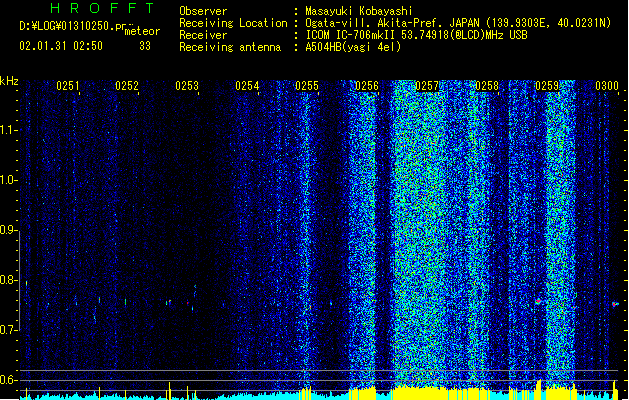This screenshot has width=629, height=400.
Task: Select receiver text ICOM IC-706mkII
Action: tap(351, 35)
